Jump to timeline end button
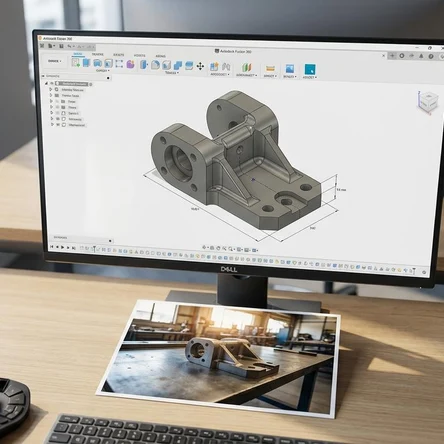Image resolution: width=444 pixels, height=444 pixels. pyautogui.click(x=74, y=248)
